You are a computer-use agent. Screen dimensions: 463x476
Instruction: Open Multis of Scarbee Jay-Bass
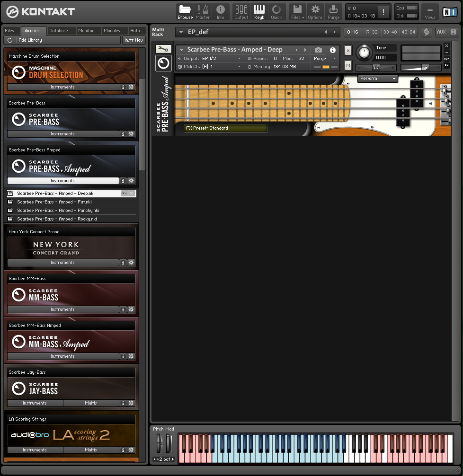pyautogui.click(x=91, y=403)
